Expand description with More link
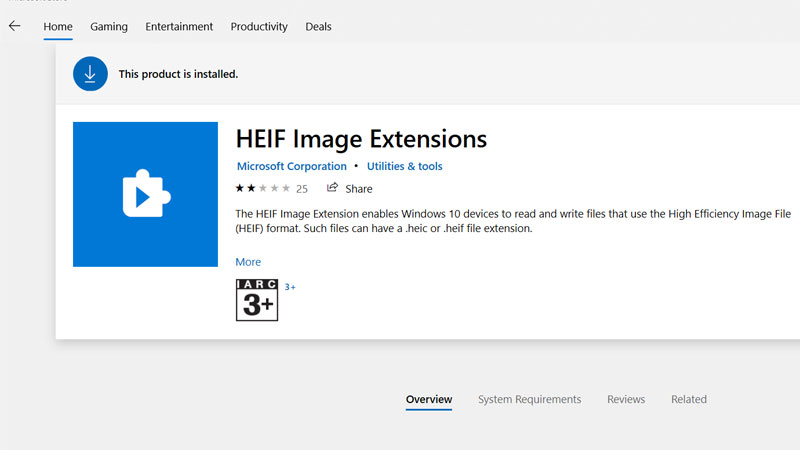The image size is (800, 450). (248, 262)
